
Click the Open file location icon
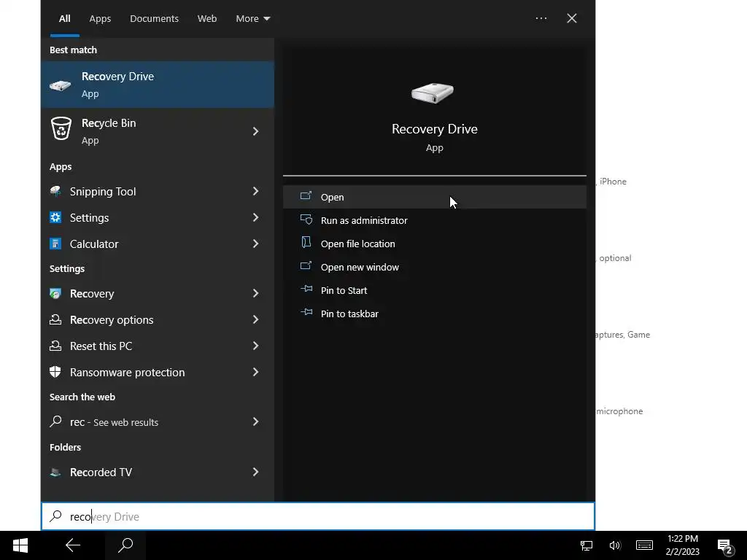[x=306, y=242]
